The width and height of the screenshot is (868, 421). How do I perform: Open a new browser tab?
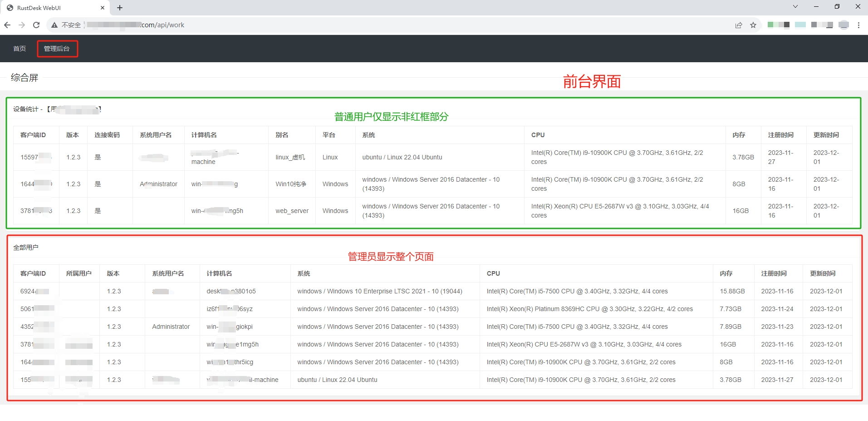[119, 8]
